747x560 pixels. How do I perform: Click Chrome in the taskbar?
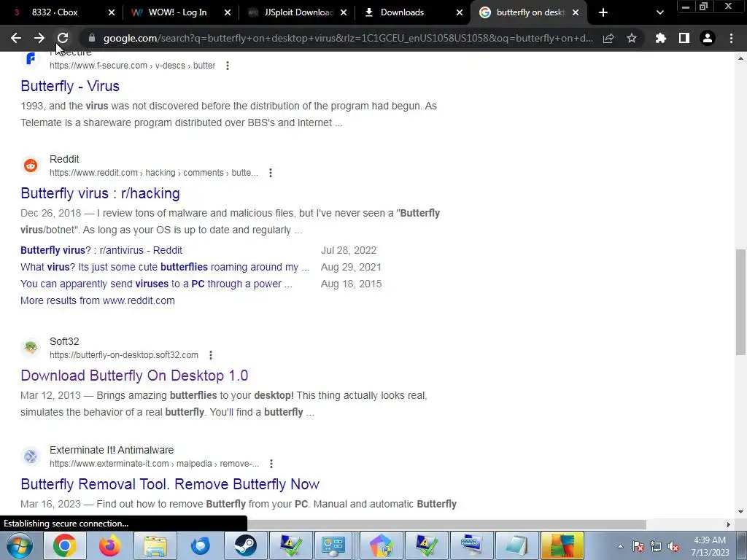(65, 545)
